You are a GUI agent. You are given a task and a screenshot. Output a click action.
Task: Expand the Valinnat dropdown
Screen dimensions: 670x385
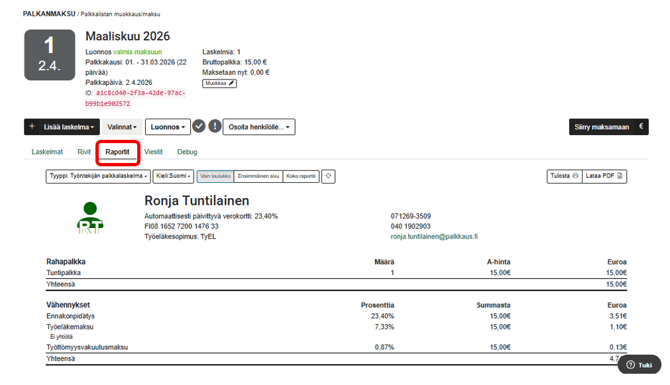pos(122,127)
